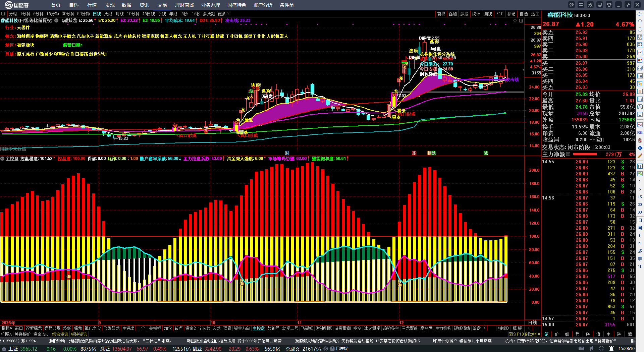The width and height of the screenshot is (644, 352).
Task: Click the panel layout icon above price axis
Action: tap(521, 21)
